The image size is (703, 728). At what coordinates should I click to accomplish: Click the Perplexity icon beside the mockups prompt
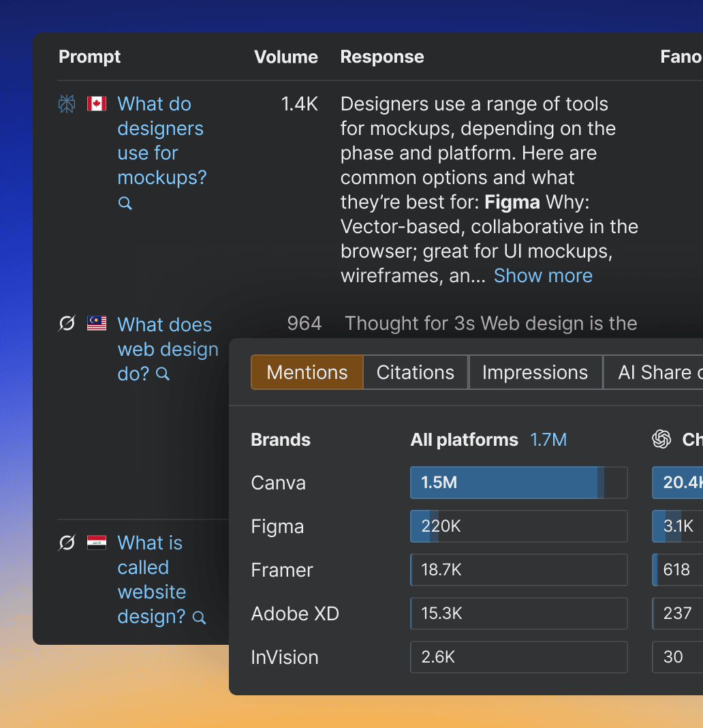[67, 104]
